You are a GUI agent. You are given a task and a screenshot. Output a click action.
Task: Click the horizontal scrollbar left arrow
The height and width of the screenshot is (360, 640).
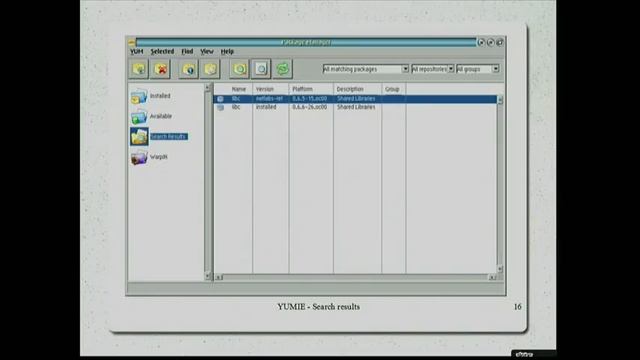219,278
